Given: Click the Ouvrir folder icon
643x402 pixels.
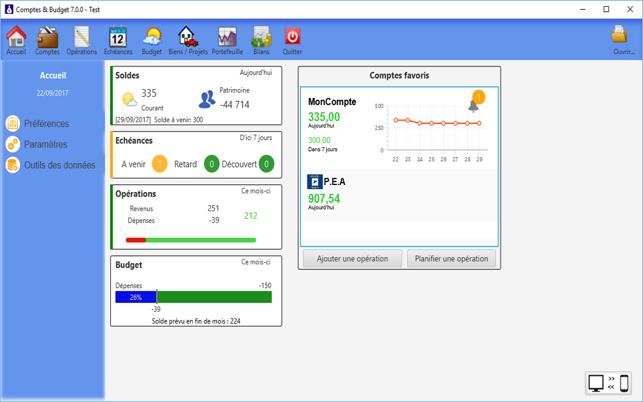Looking at the screenshot, I should [620, 35].
